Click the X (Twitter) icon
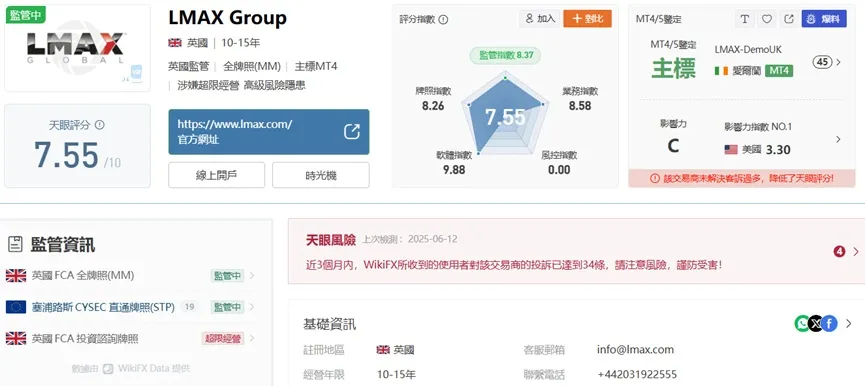This screenshot has height=386, width=865. [816, 324]
